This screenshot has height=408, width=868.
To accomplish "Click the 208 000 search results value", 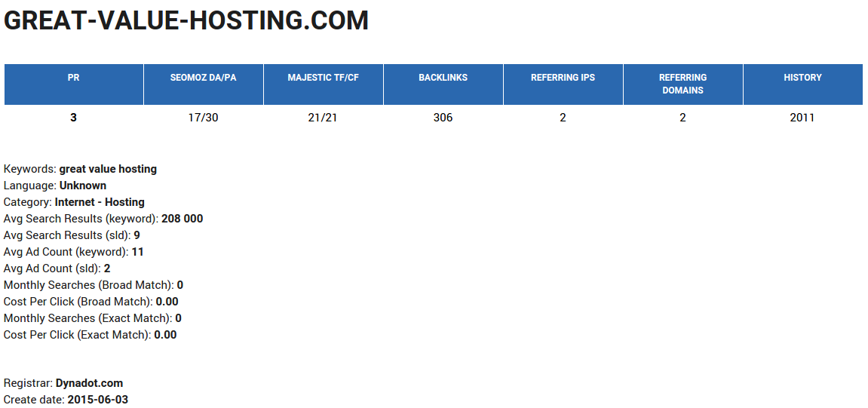I will click(x=182, y=219).
